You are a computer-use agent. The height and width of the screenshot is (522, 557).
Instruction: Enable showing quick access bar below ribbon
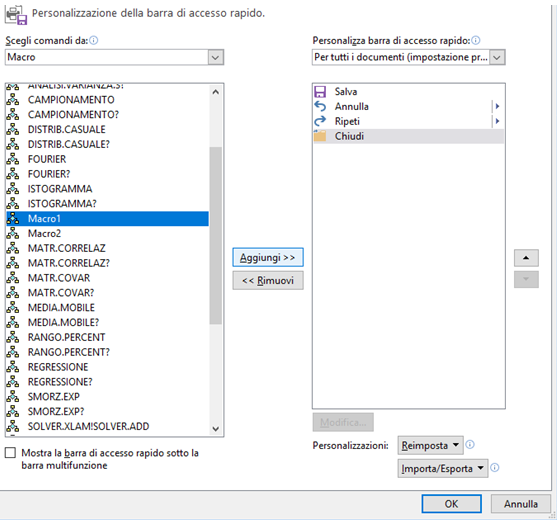tap(11, 453)
